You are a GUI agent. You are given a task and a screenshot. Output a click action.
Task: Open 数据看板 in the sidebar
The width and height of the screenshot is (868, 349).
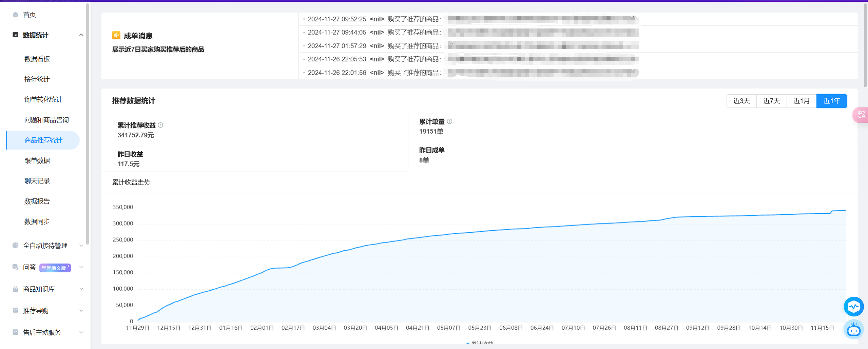[x=37, y=59]
